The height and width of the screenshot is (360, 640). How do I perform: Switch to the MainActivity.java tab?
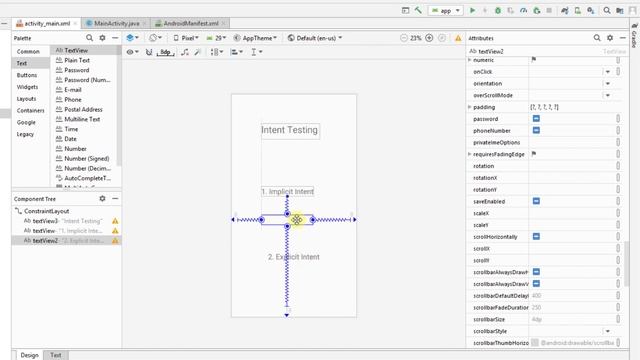[x=116, y=23]
